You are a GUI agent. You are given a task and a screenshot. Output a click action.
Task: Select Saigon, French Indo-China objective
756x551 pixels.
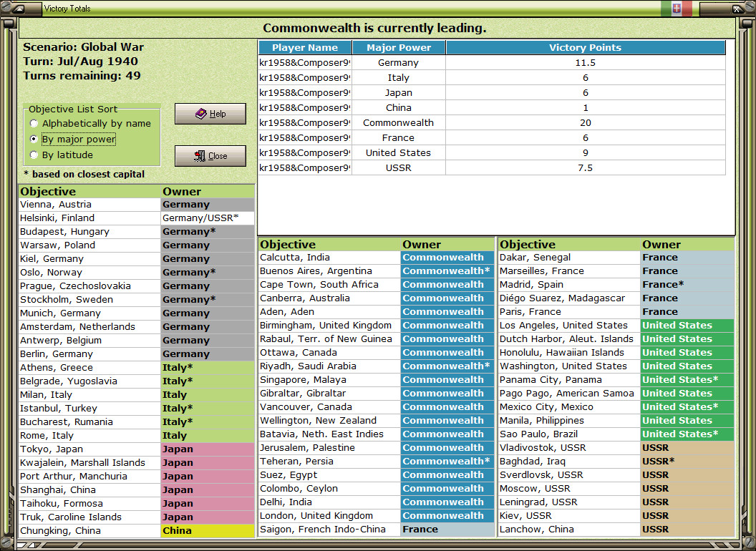pyautogui.click(x=329, y=529)
